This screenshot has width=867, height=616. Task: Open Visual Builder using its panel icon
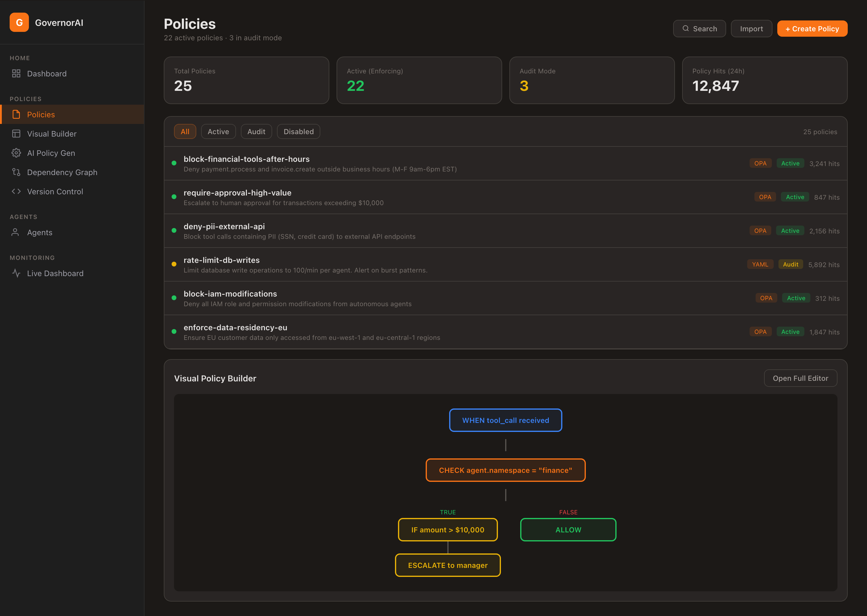pyautogui.click(x=17, y=134)
